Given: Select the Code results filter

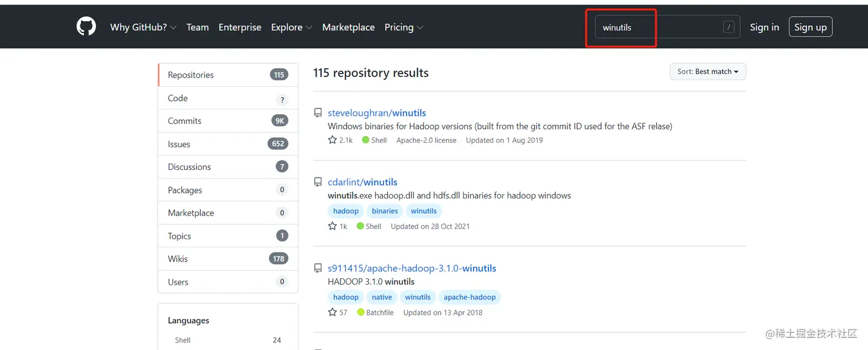Looking at the screenshot, I should [228, 98].
